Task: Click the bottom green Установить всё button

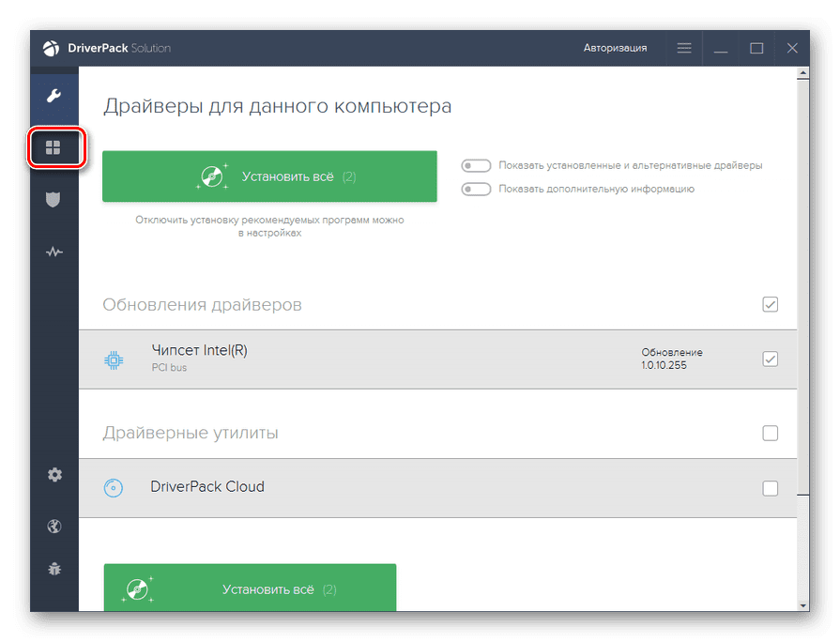Action: pos(251,588)
